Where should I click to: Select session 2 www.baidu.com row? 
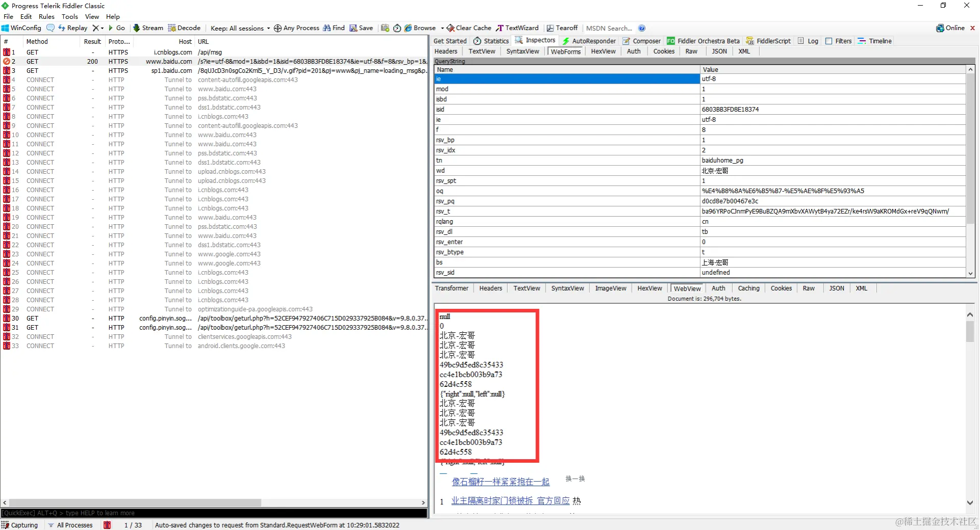tap(214, 62)
